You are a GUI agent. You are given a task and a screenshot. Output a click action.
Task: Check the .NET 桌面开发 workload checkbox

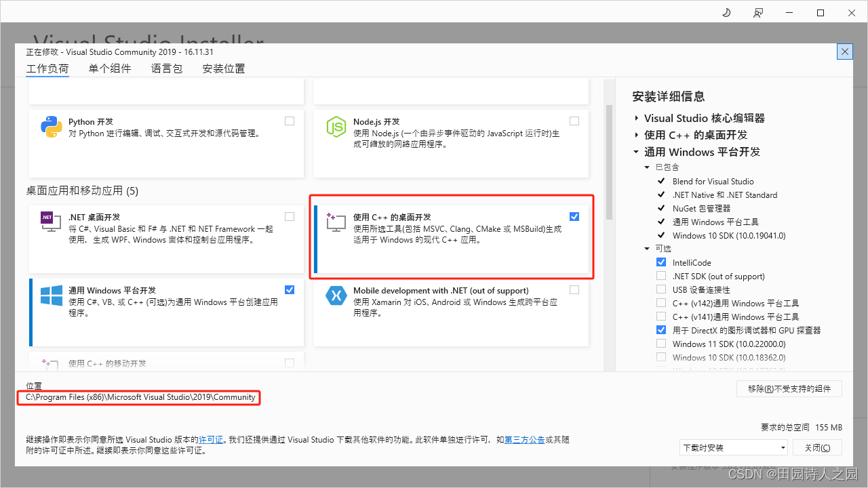290,217
